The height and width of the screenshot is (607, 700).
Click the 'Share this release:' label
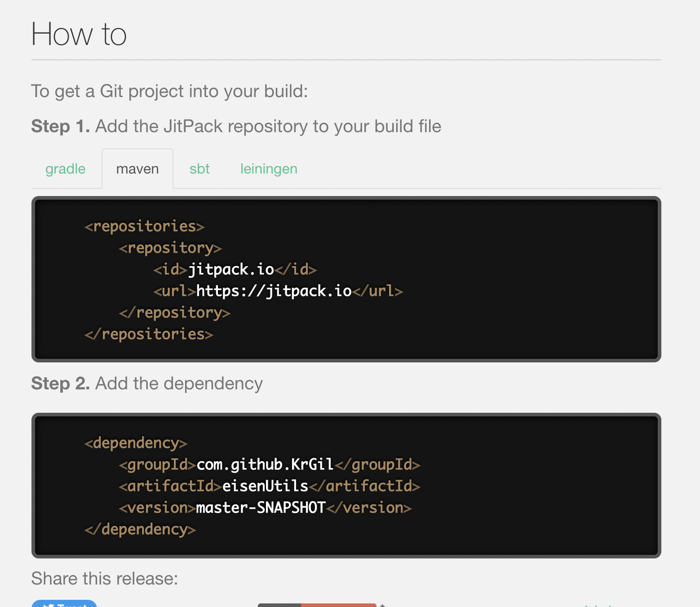[x=105, y=579]
